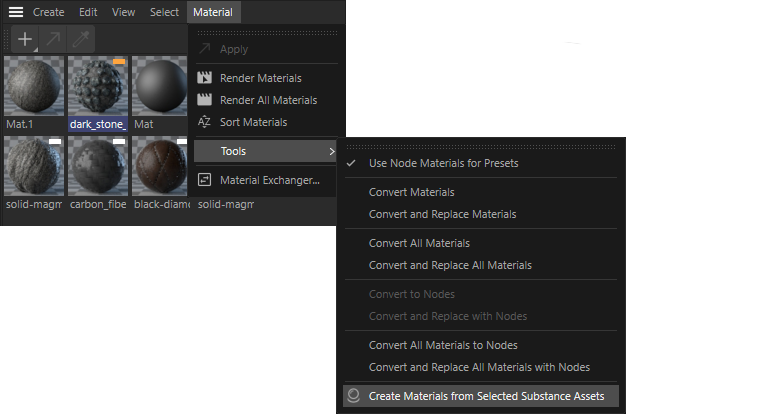Open the Edit menu
This screenshot has width=764, height=414.
tap(88, 12)
